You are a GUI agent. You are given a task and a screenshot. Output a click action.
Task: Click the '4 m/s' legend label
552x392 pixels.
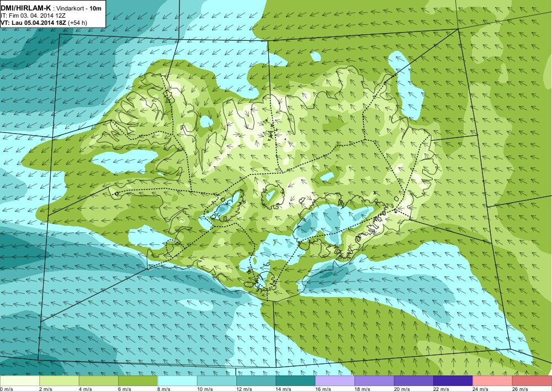(x=86, y=389)
